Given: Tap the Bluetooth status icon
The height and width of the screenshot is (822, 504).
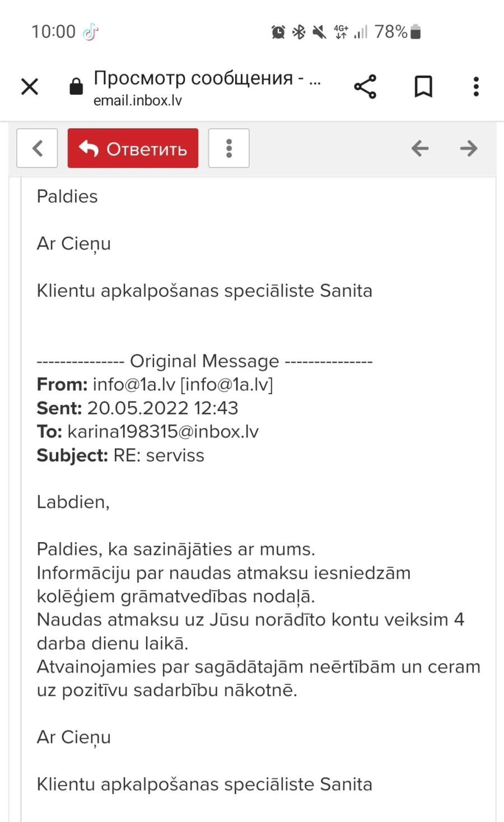Looking at the screenshot, I should (x=299, y=32).
